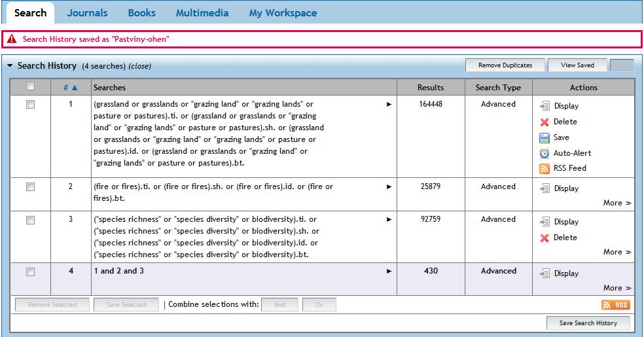Click the Save Search History button
This screenshot has width=644, height=337.
[588, 323]
